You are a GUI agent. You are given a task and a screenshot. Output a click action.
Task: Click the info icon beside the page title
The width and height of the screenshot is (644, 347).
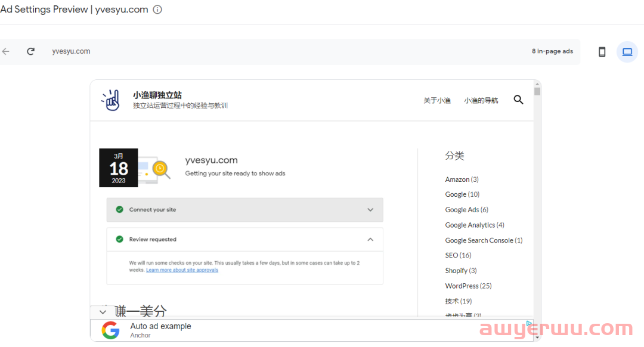coord(157,10)
